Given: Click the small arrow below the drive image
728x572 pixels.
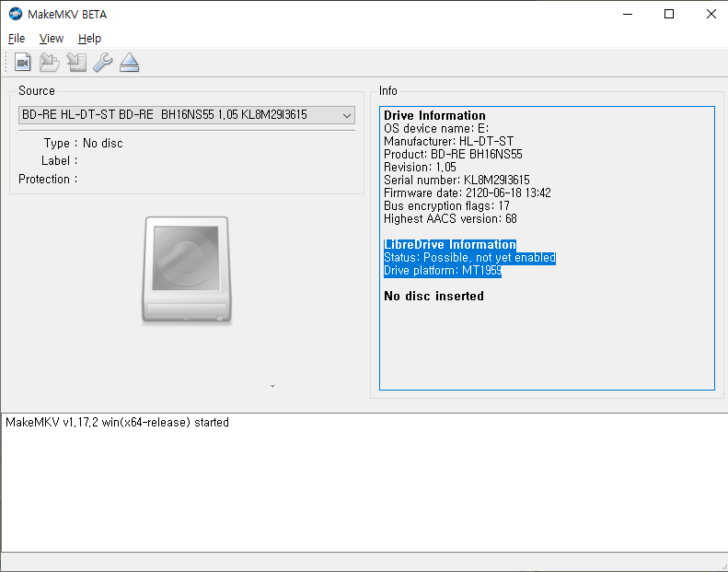Looking at the screenshot, I should (x=272, y=386).
